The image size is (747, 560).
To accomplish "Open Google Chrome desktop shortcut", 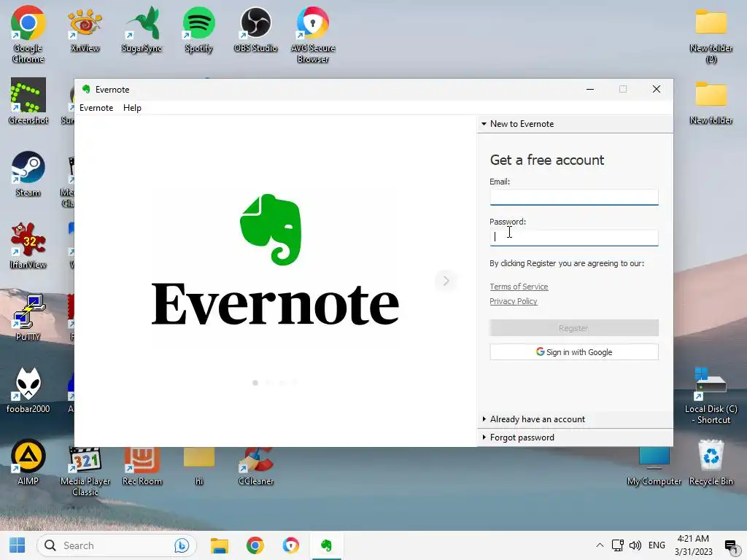I will tap(28, 34).
